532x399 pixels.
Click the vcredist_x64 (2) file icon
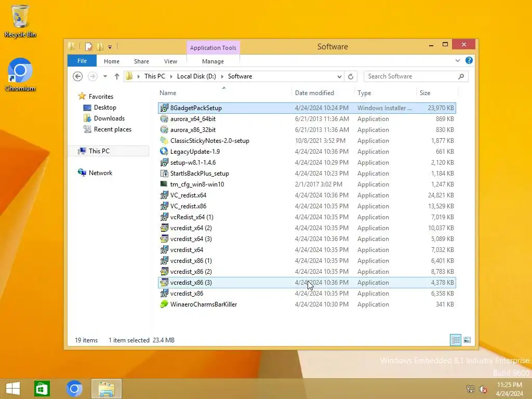(x=164, y=228)
